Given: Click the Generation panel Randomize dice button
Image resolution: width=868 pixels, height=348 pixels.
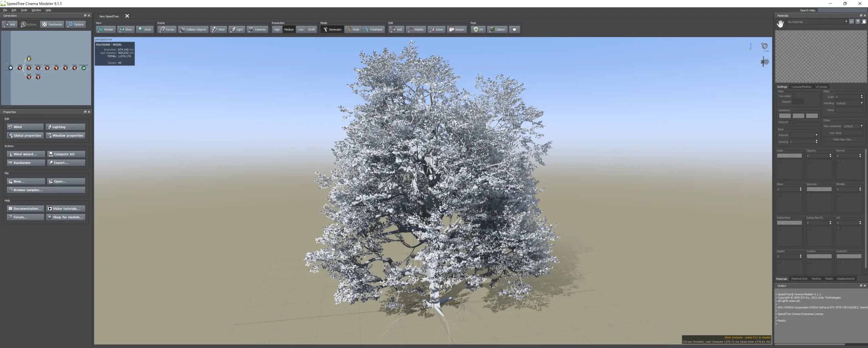Looking at the screenshot, I should coord(52,24).
